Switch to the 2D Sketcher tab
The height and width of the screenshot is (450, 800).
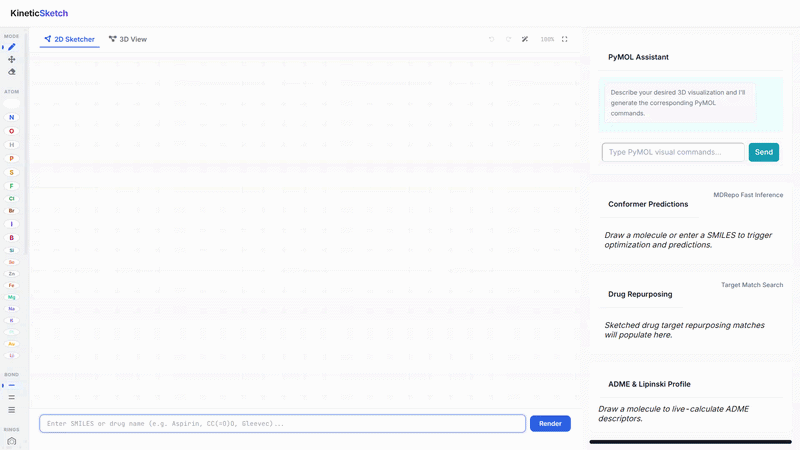tap(69, 39)
